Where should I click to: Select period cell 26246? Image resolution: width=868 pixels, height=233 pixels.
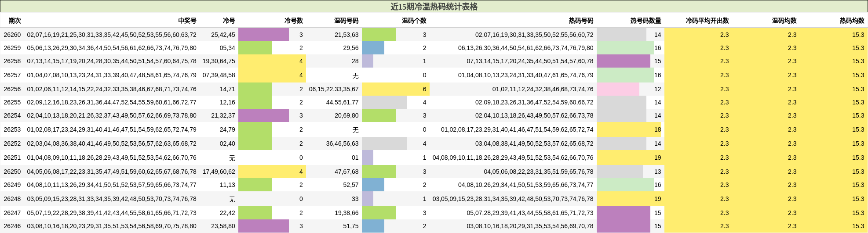12,226
